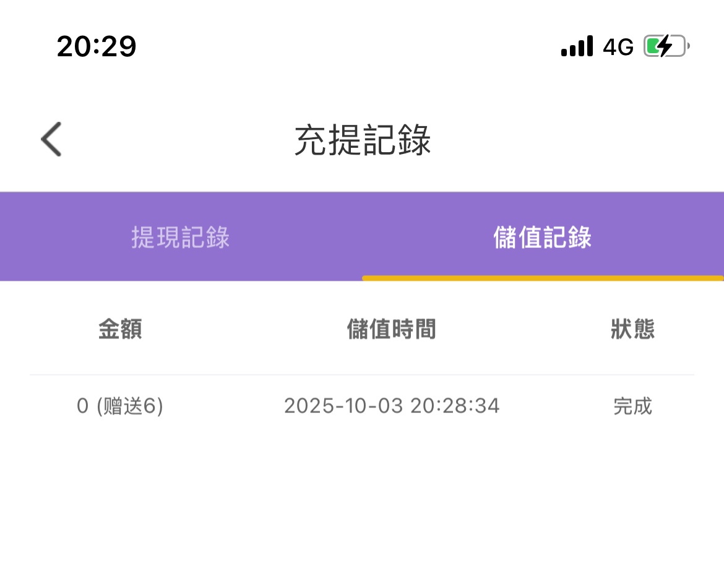Tap the battery charging icon
Image resolution: width=724 pixels, height=588 pixels.
point(666,46)
